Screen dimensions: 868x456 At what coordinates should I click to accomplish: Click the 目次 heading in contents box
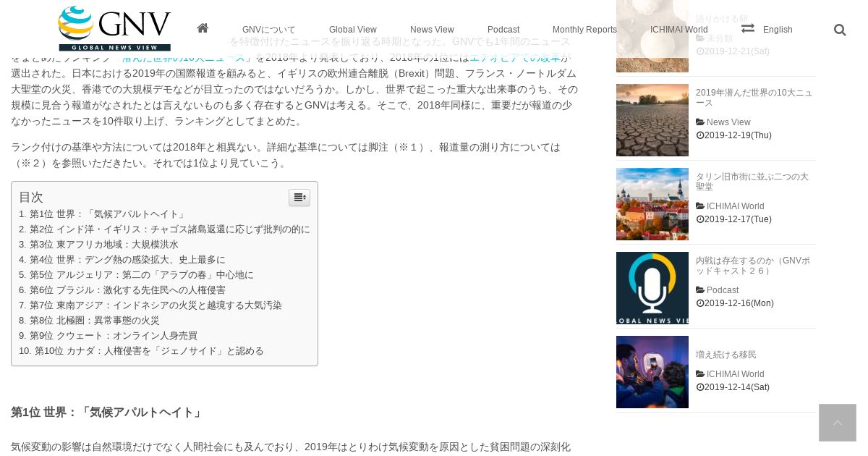(x=31, y=197)
